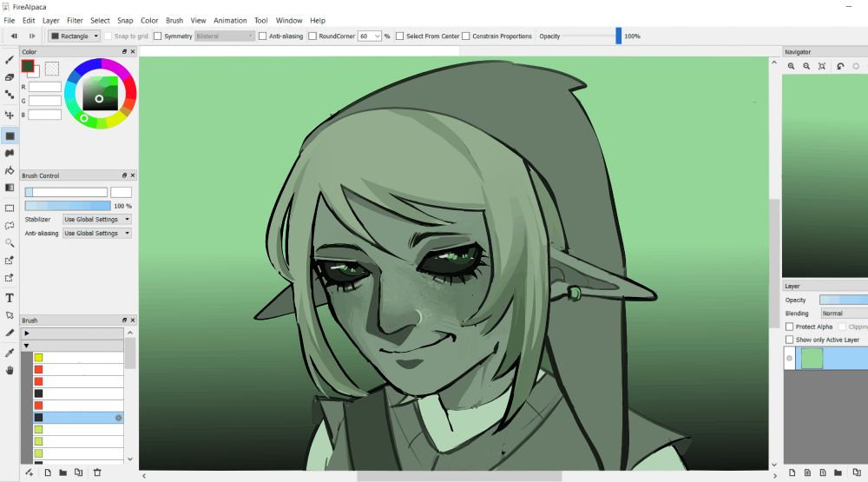
Task: Check Protect Alpha in Layer panel
Action: click(790, 327)
